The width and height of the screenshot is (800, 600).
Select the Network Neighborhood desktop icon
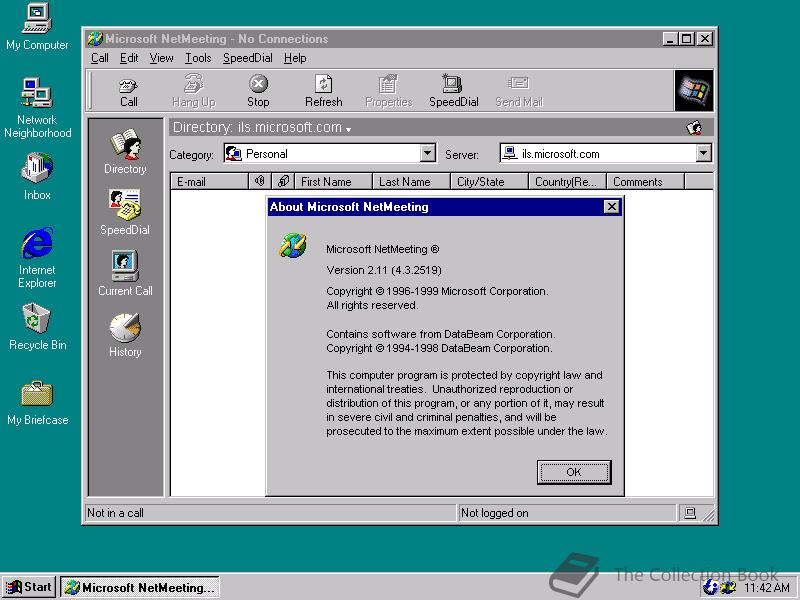click(37, 108)
